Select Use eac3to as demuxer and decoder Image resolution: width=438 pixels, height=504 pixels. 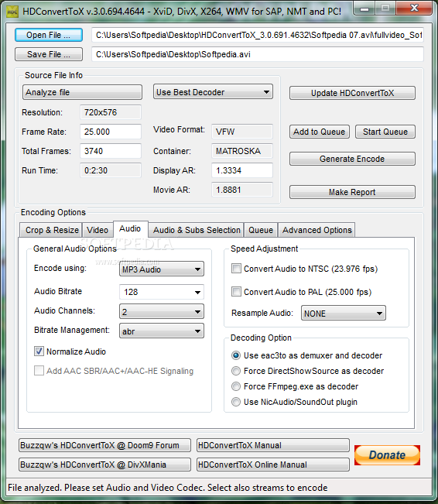click(236, 355)
